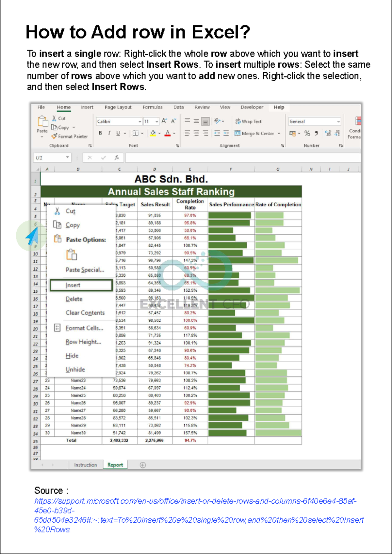392x554 pixels.
Task: Open the Microsoft support source link
Action: pos(199,515)
